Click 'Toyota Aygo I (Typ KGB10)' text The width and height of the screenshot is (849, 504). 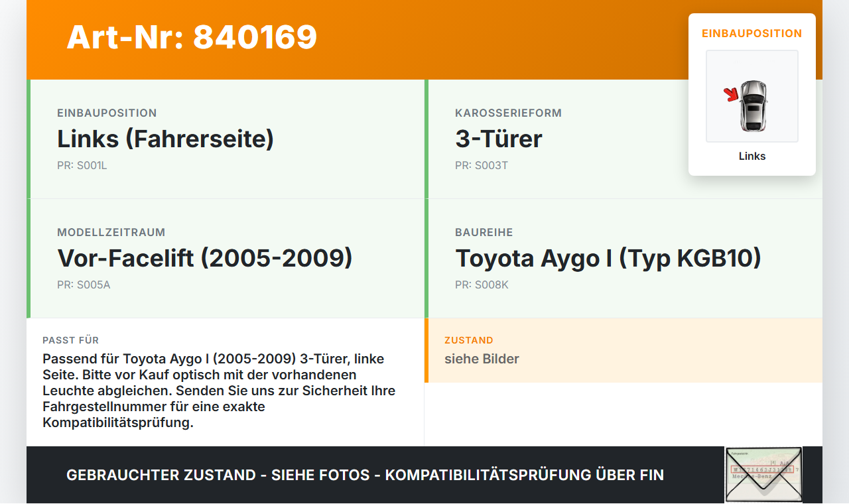tap(608, 258)
